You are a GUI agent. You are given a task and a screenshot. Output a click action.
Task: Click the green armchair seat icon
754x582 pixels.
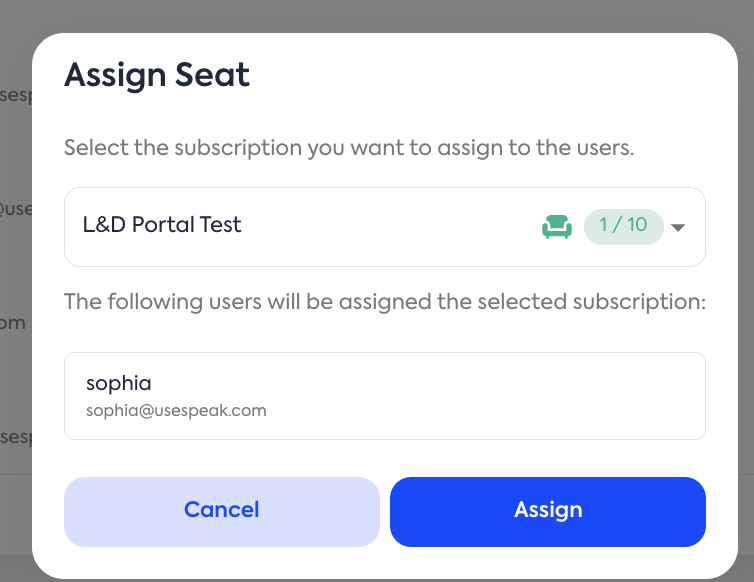(x=556, y=227)
